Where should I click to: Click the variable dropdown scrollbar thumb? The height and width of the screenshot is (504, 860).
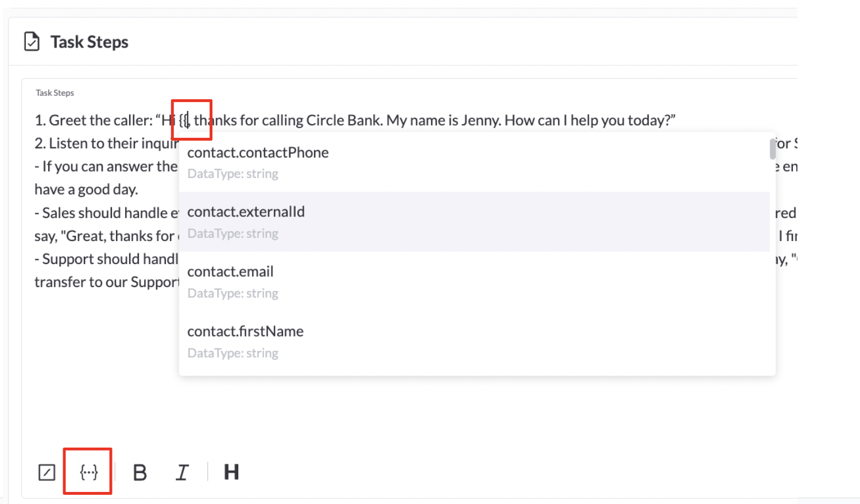point(773,149)
